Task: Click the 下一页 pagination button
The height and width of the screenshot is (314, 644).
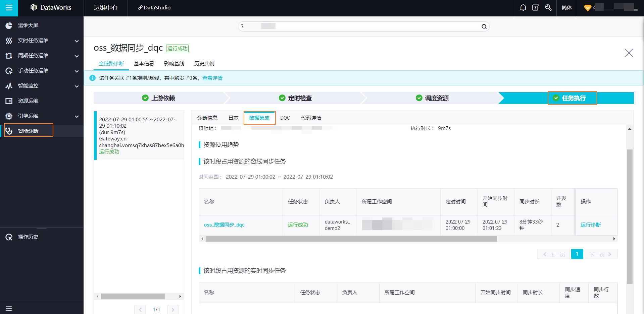Action: 601,254
